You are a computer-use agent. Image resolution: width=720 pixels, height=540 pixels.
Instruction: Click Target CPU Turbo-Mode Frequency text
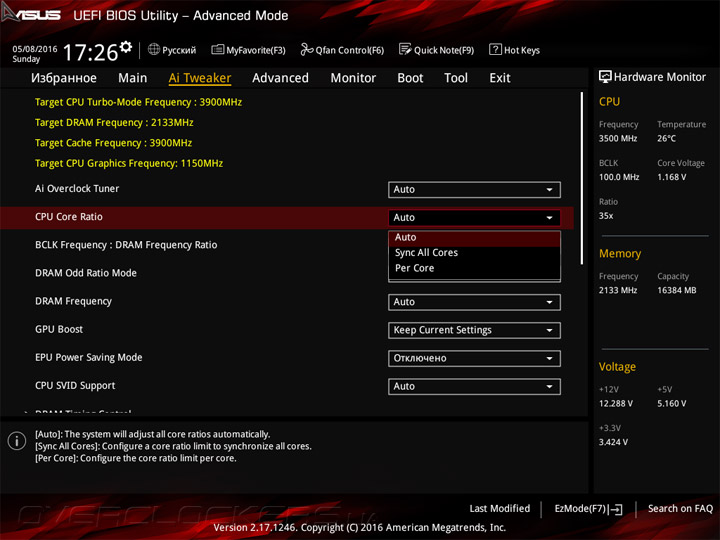138,102
